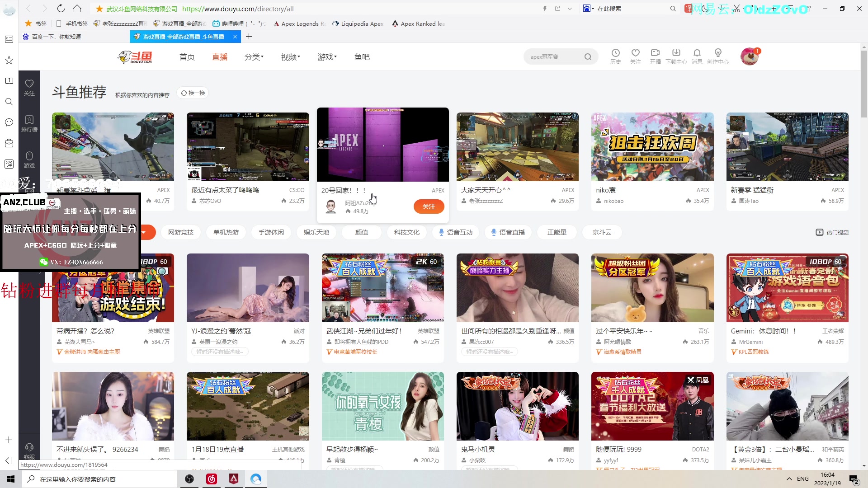Select the 语音直播 category filter
Image resolution: width=868 pixels, height=488 pixels.
[508, 232]
